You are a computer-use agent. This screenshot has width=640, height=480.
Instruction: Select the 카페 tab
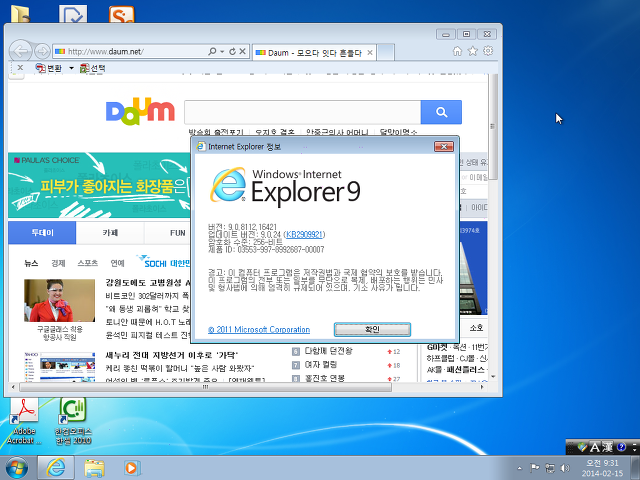(110, 233)
